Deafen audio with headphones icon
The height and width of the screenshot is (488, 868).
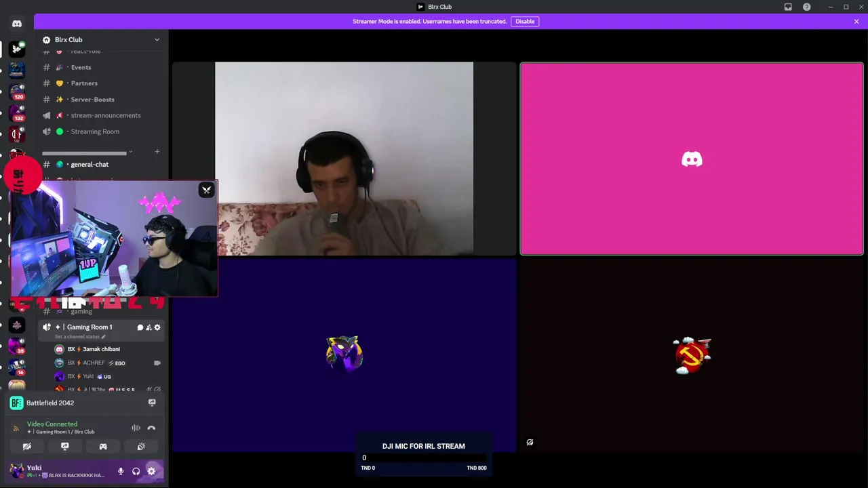pos(136,471)
